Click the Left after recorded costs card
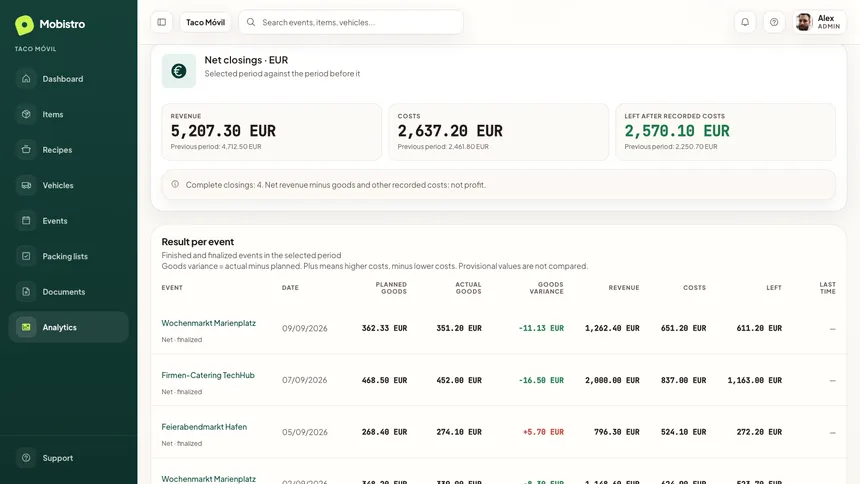860x484 pixels. click(726, 132)
